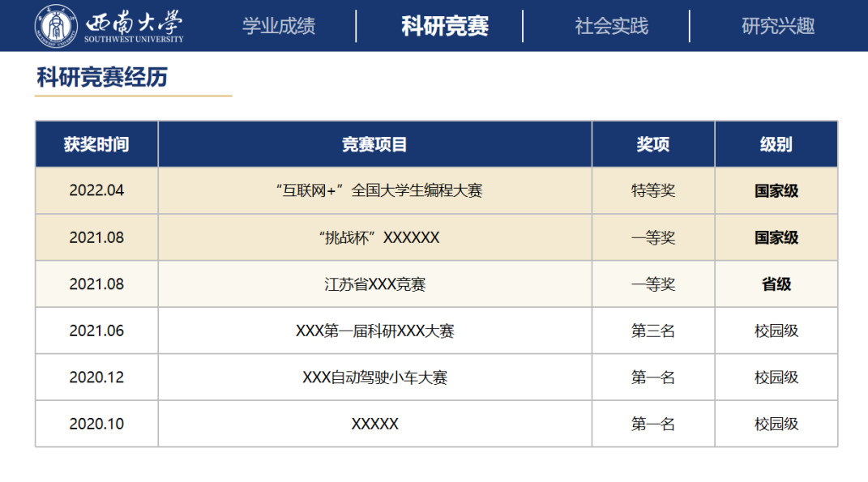Click 第一名 in the 2020.12 row
The width and height of the screenshot is (868, 482).
point(653,377)
